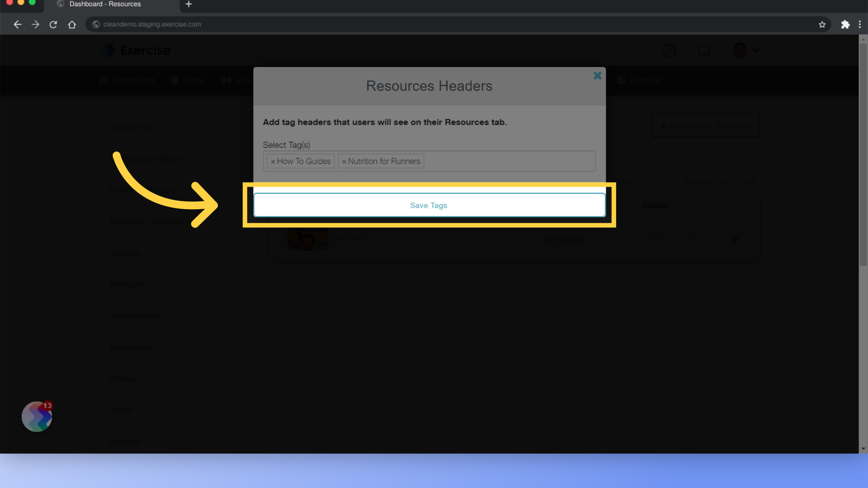Click the browser refresh button

[53, 24]
